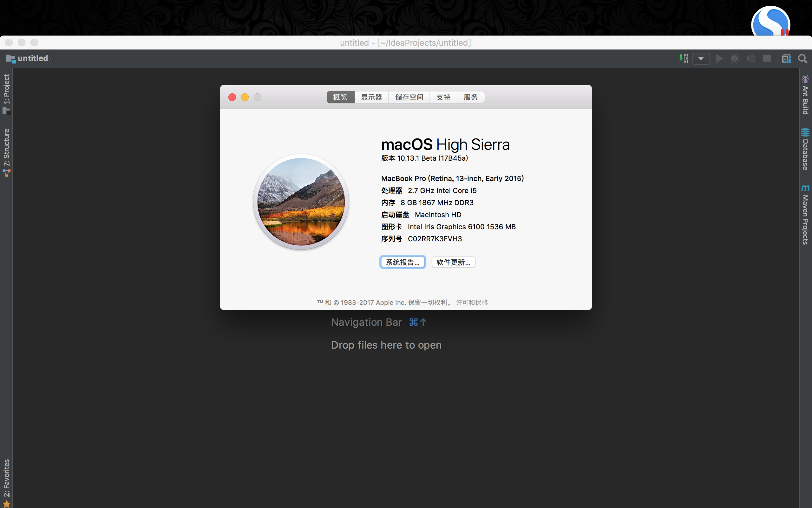
Task: Click the Macintosh HD startup disk text
Action: point(438,215)
